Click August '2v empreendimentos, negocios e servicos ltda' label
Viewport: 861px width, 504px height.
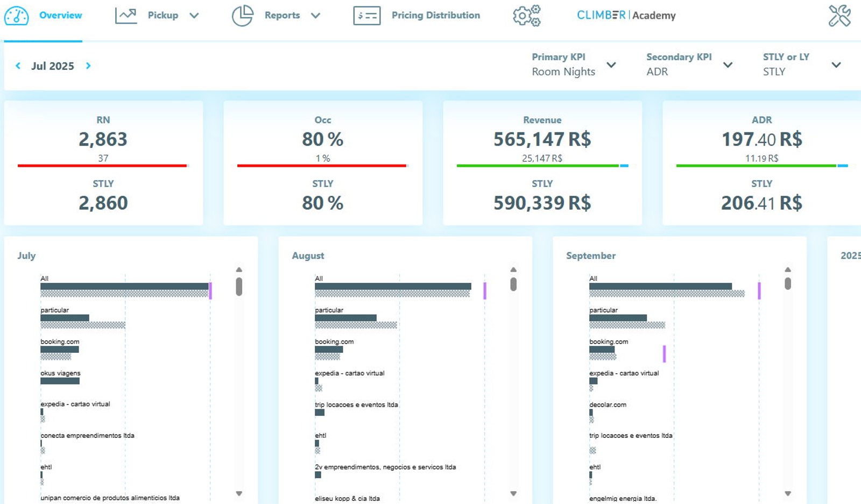(385, 467)
